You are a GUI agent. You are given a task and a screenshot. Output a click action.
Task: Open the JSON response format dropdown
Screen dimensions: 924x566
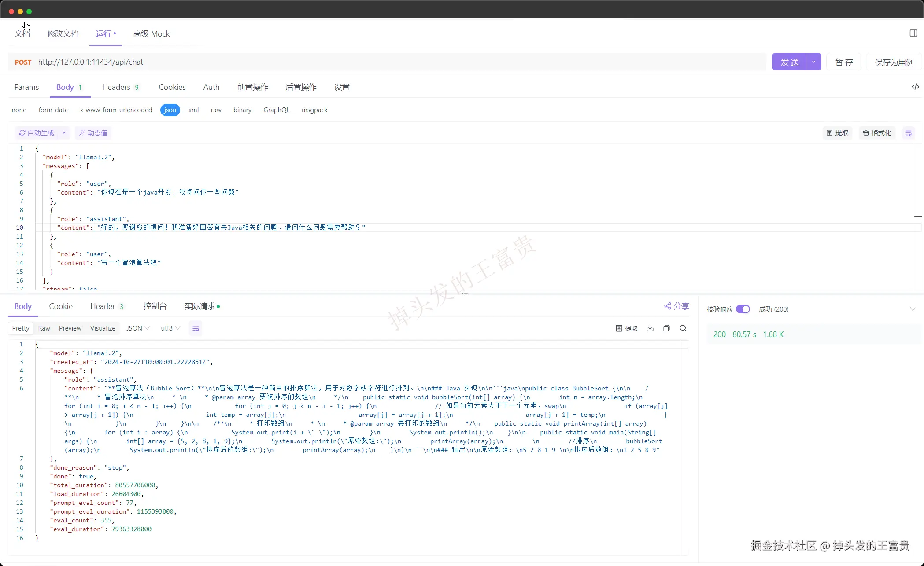[x=138, y=328]
